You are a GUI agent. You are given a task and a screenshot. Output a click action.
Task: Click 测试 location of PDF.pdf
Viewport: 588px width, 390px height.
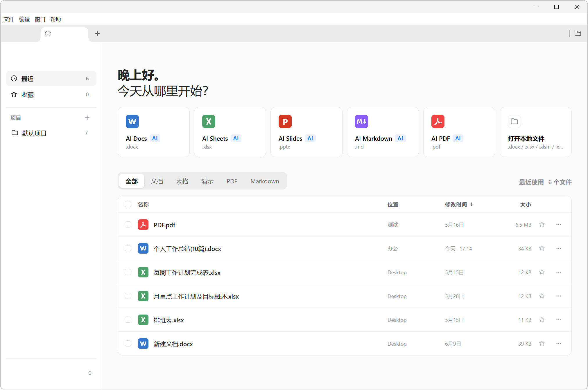point(393,225)
